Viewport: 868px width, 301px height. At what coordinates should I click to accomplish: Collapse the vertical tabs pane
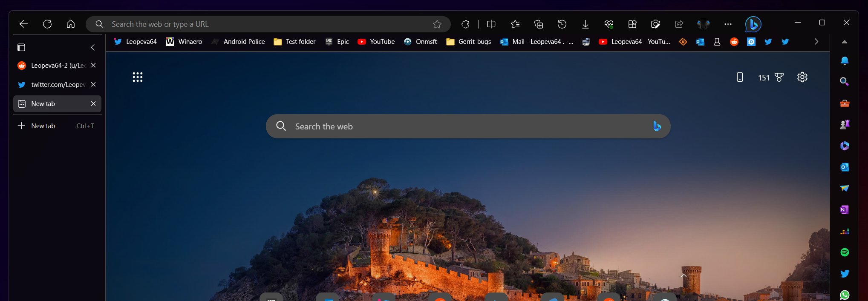93,47
